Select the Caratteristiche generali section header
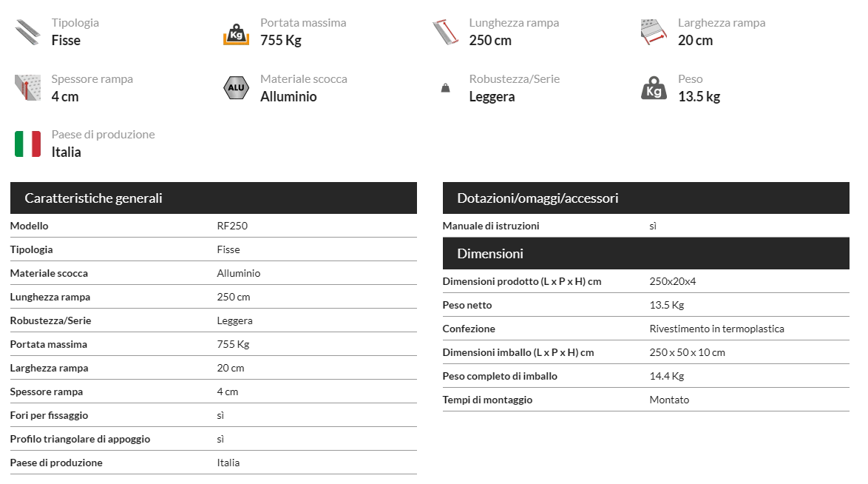Image resolution: width=868 pixels, height=484 pixels. [214, 198]
